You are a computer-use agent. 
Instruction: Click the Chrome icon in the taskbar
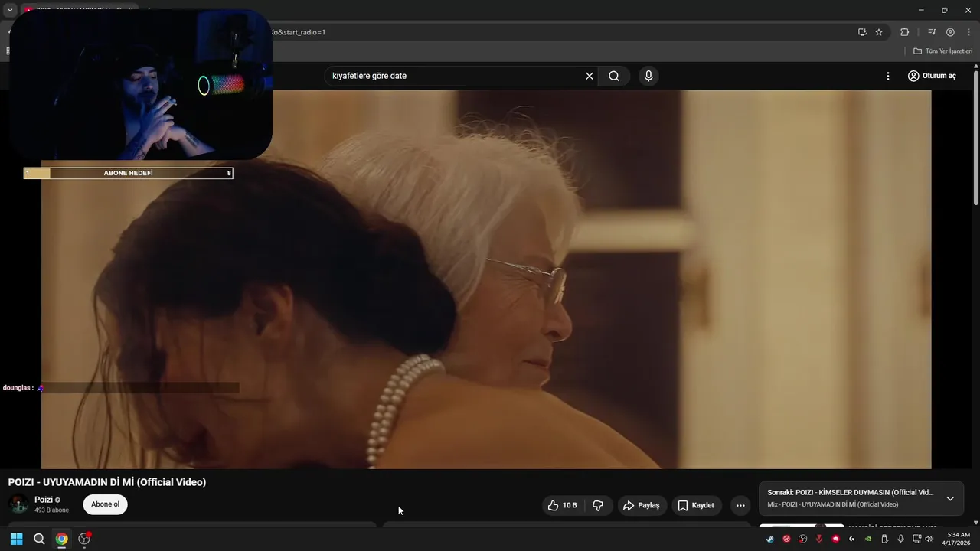click(x=61, y=539)
